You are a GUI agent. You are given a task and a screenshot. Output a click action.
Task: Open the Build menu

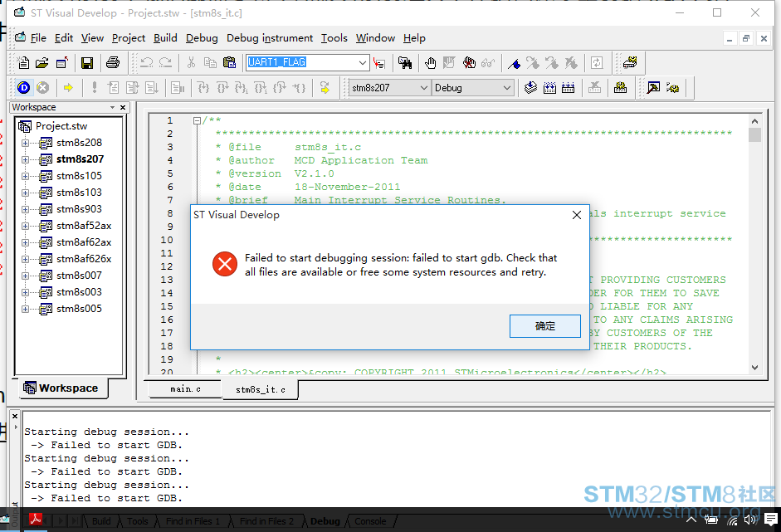click(x=165, y=38)
